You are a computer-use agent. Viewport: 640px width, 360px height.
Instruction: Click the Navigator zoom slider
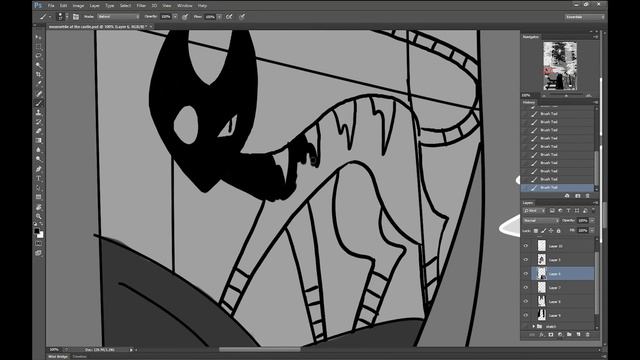[x=566, y=96]
